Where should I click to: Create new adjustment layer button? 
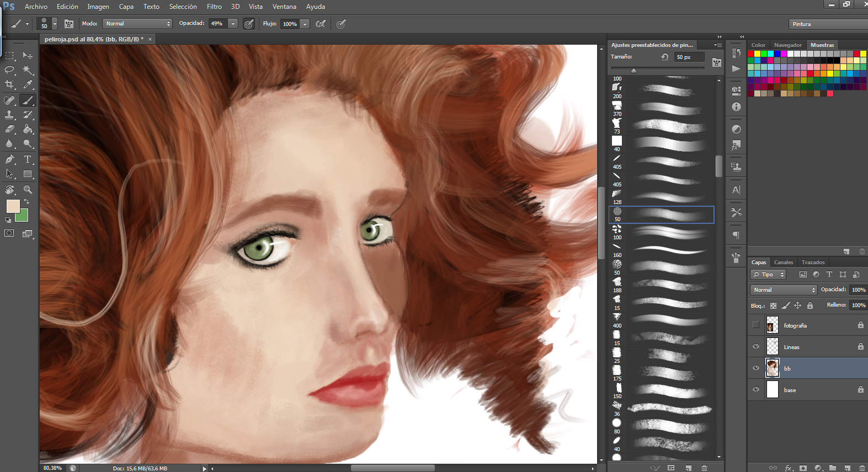[818, 468]
